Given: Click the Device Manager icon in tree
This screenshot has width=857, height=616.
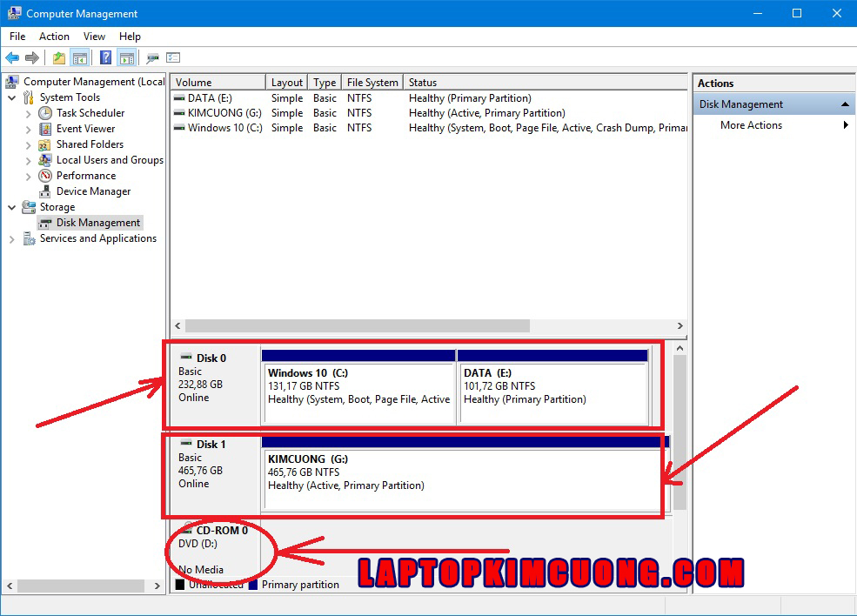Looking at the screenshot, I should tap(45, 192).
